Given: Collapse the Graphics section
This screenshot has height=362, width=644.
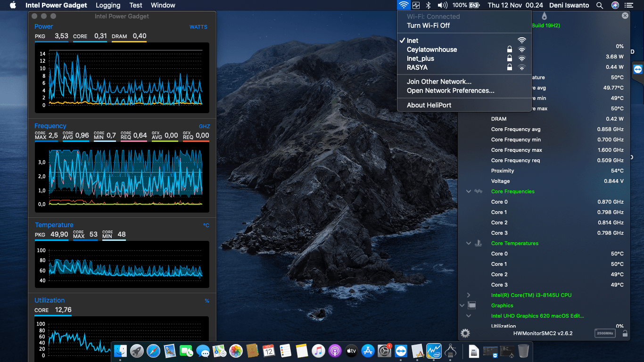Looking at the screenshot, I should (462, 305).
